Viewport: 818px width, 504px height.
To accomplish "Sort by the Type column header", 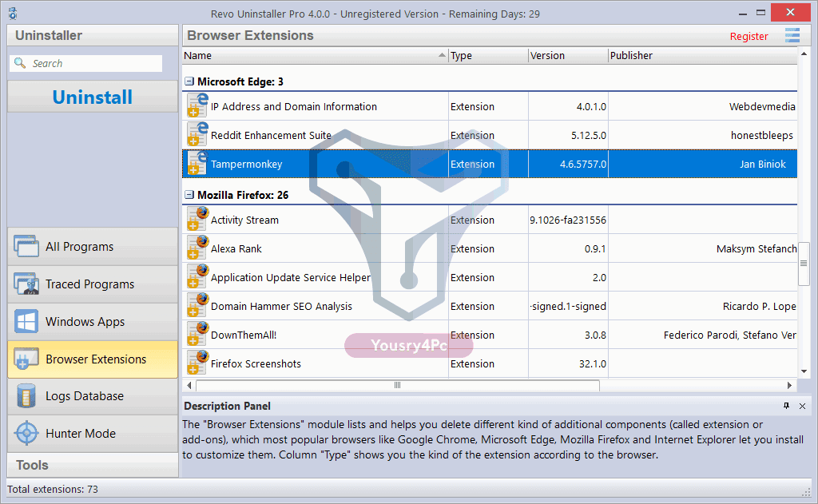I will 488,55.
